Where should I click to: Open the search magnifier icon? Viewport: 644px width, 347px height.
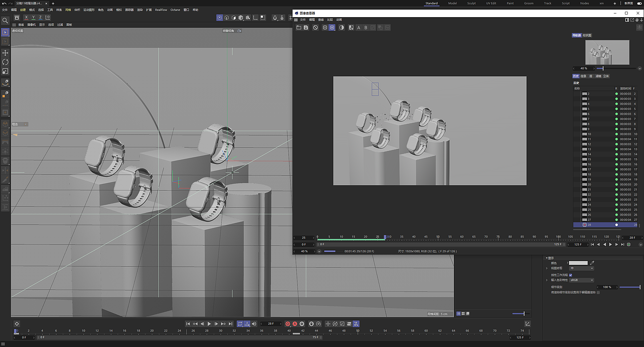(x=5, y=21)
